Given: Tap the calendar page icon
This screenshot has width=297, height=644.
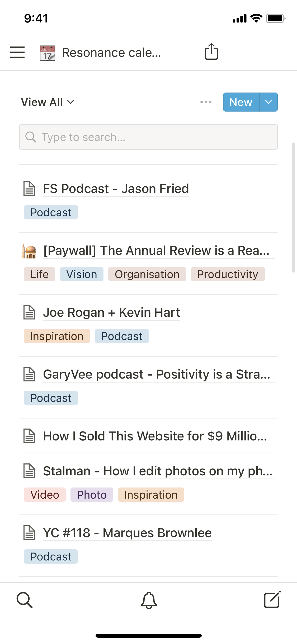Looking at the screenshot, I should tap(48, 53).
